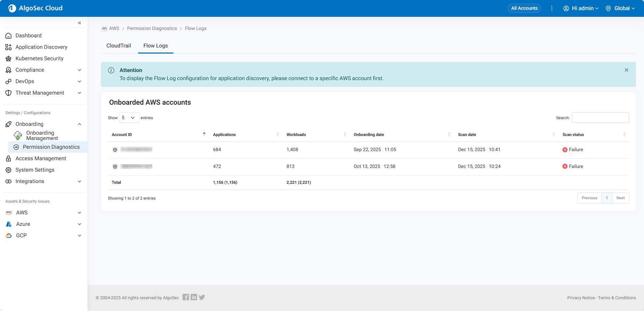Sort table by Workloads column
Image resolution: width=644 pixels, height=311 pixels.
(x=296, y=135)
